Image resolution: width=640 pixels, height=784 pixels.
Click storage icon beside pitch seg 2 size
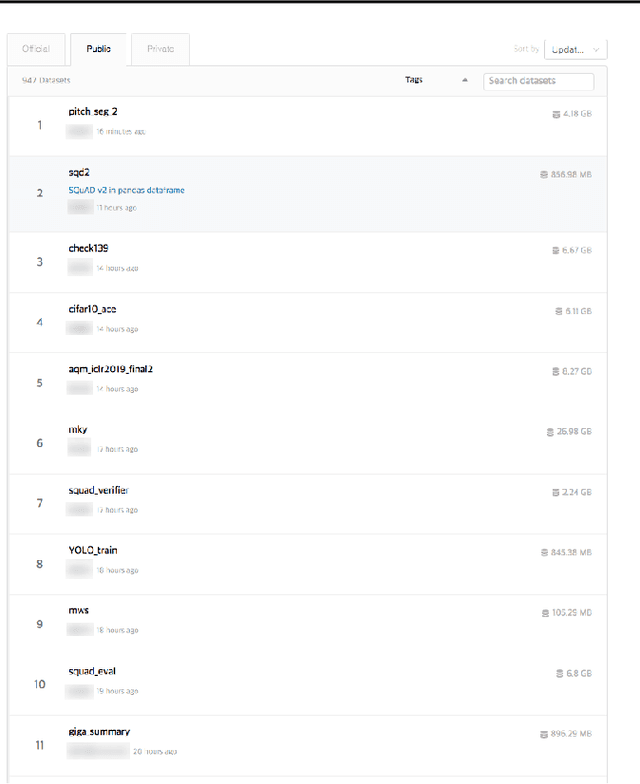pos(557,114)
